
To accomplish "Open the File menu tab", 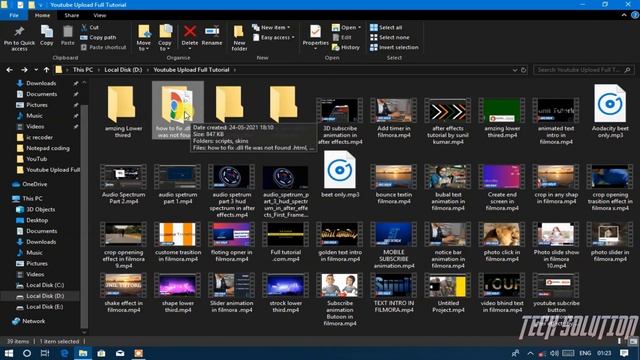I will click(x=14, y=15).
